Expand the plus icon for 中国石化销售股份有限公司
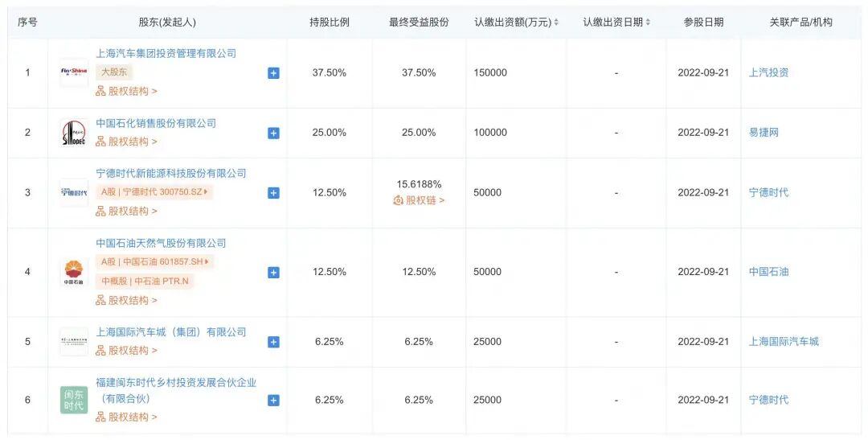The width and height of the screenshot is (868, 440). 273,133
